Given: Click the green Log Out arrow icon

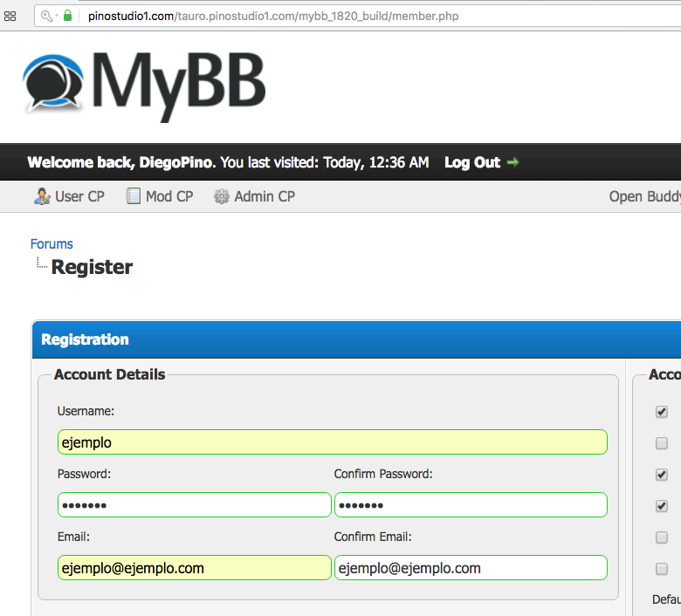Looking at the screenshot, I should [x=512, y=162].
